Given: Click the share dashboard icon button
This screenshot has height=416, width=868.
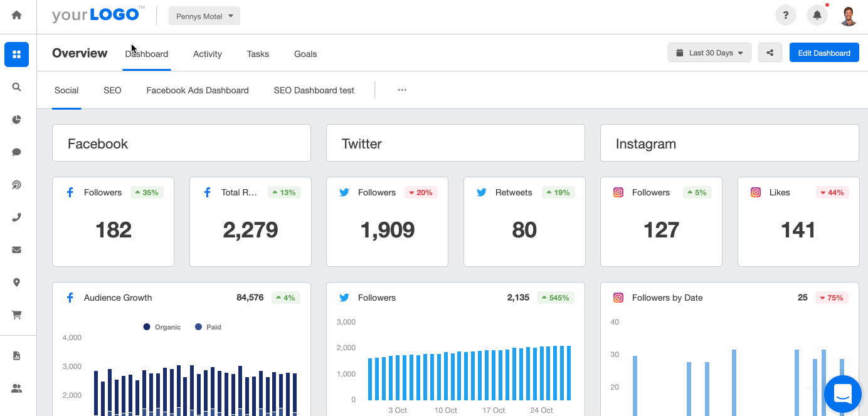Looking at the screenshot, I should tap(770, 53).
